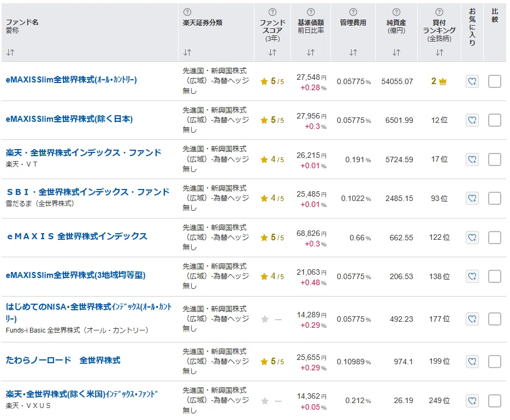The width and height of the screenshot is (510, 420).
Task: Click the 26.19 net assets value
Action: pos(404,400)
